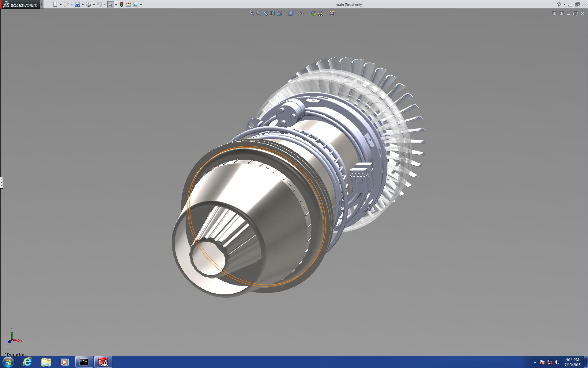Expand the collapsed left panel handle
The height and width of the screenshot is (368, 588).
tap(2, 182)
